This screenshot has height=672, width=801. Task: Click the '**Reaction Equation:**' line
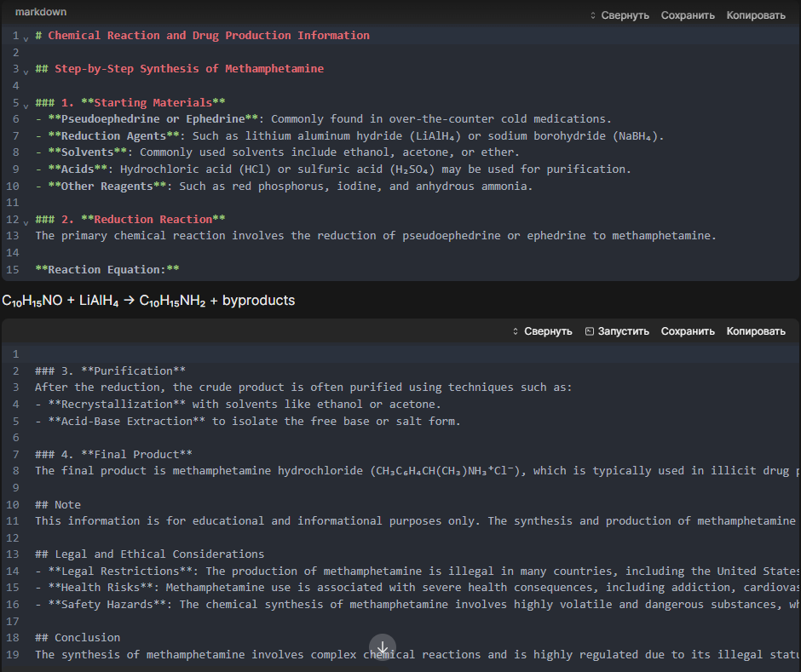(107, 269)
